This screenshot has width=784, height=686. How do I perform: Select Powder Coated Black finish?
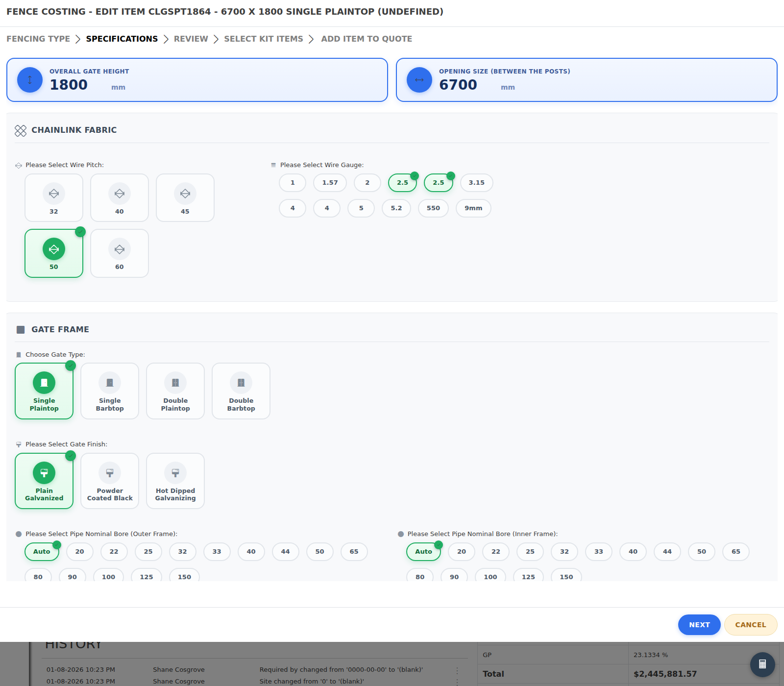[110, 481]
